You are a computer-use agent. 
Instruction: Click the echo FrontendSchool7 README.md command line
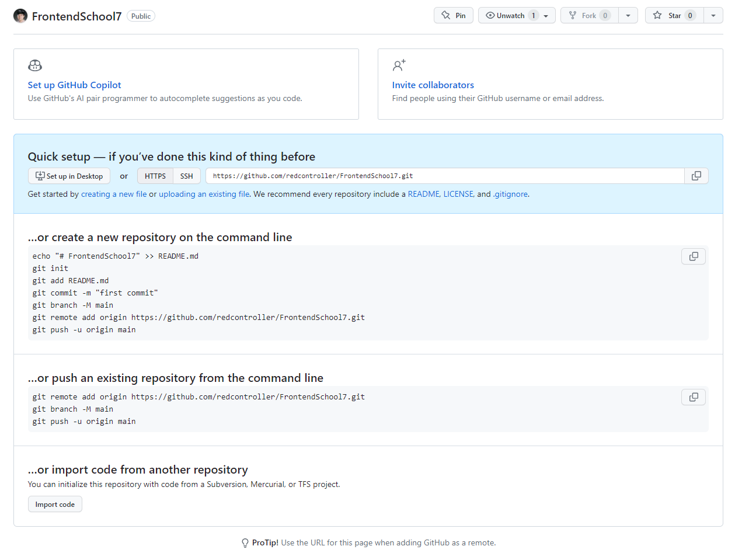click(x=116, y=256)
